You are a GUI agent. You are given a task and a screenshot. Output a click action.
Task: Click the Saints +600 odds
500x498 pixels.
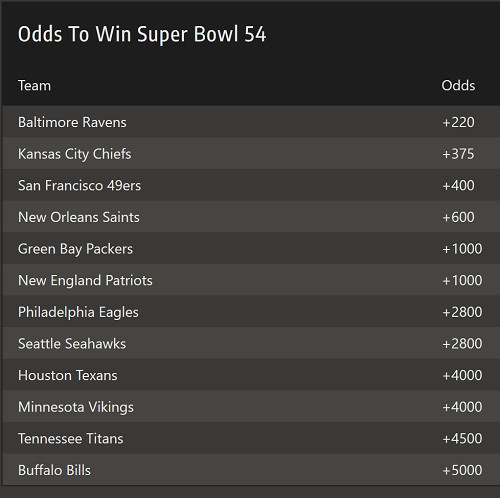[458, 217]
